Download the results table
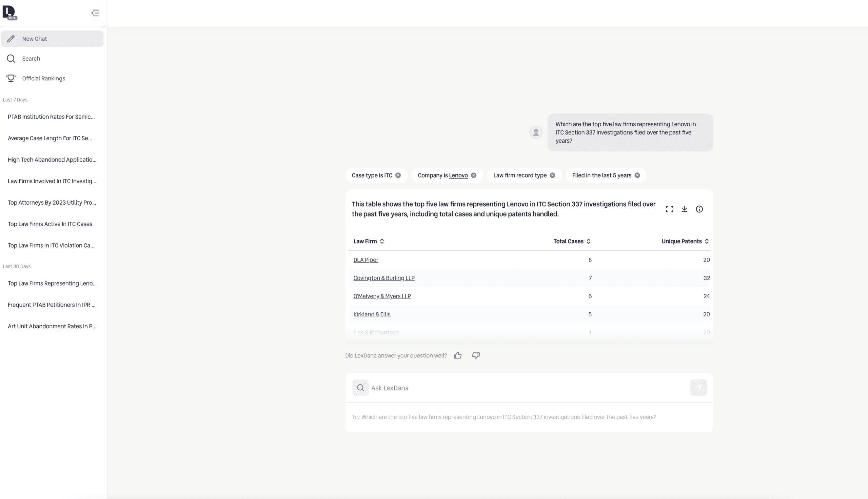Viewport: 868px width, 499px height. point(684,209)
